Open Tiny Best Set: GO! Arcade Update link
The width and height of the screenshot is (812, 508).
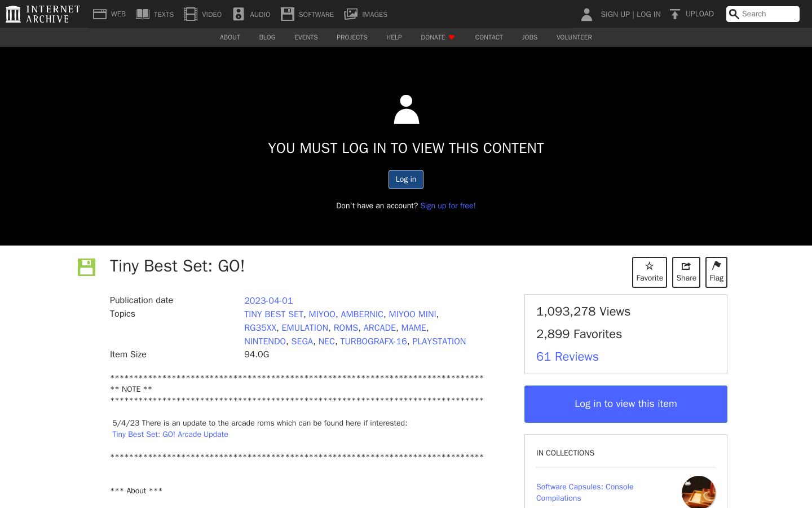point(170,434)
